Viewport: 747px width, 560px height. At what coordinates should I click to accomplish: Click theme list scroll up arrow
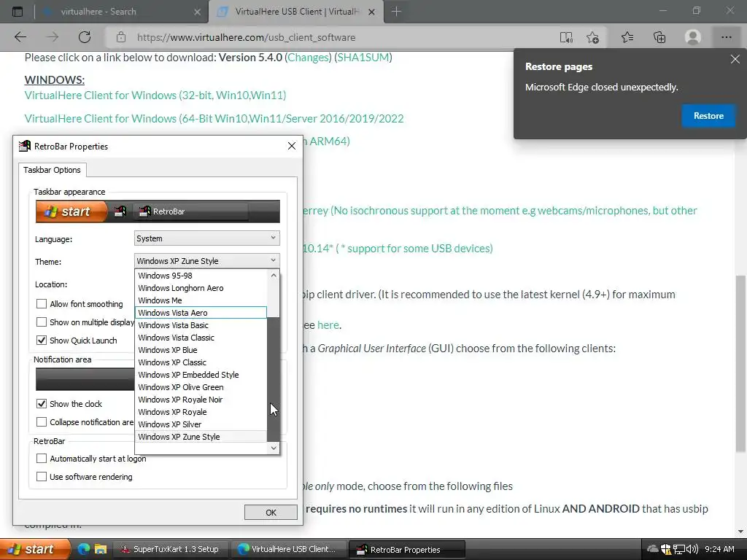pyautogui.click(x=274, y=275)
